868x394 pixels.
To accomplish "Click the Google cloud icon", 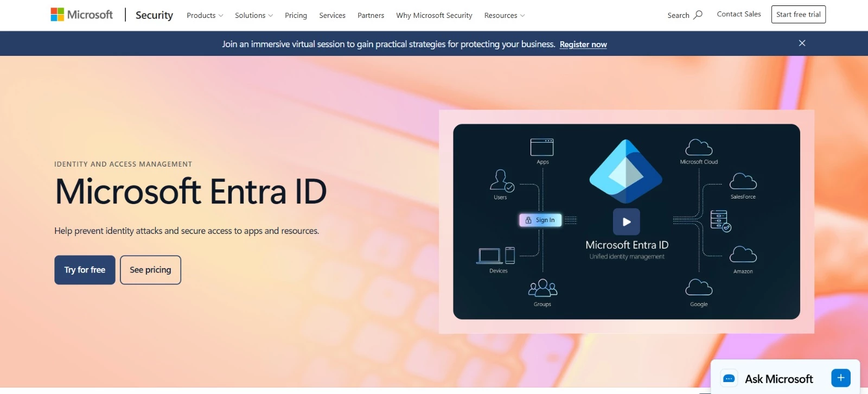I will coord(699,287).
